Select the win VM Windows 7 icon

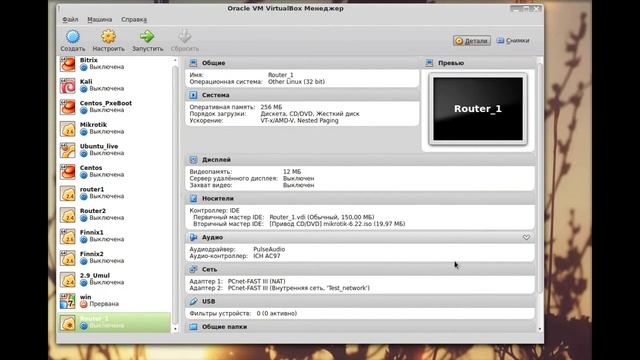[68, 301]
